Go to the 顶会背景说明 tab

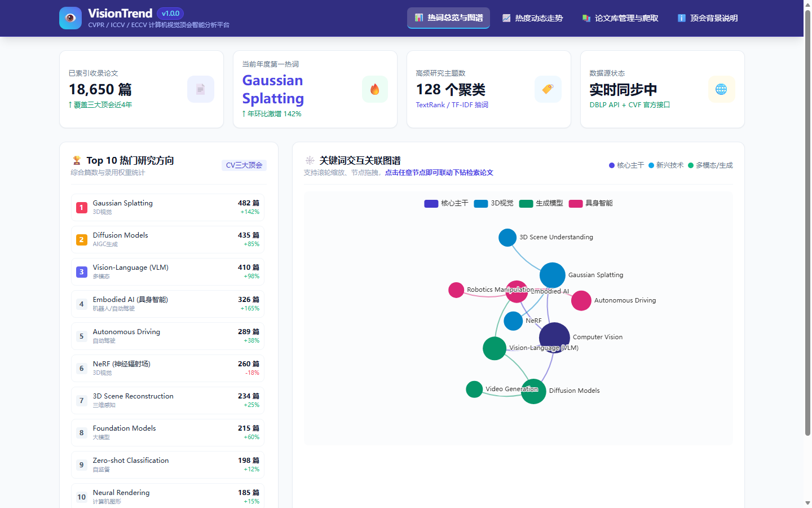(x=708, y=18)
